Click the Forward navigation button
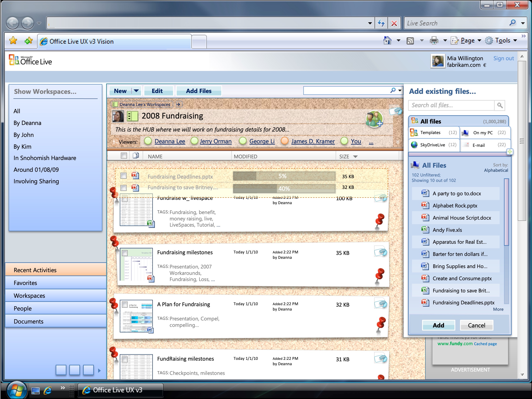The width and height of the screenshot is (532, 399). (27, 23)
